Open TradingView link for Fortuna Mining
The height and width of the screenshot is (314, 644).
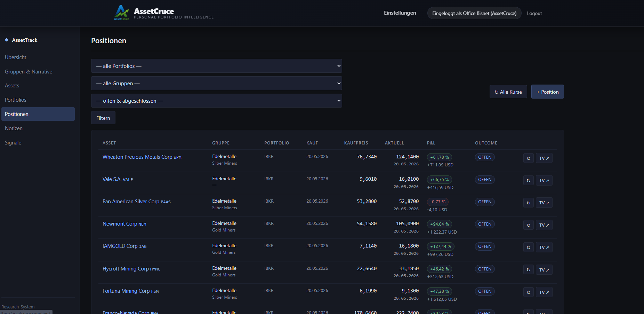click(x=544, y=292)
